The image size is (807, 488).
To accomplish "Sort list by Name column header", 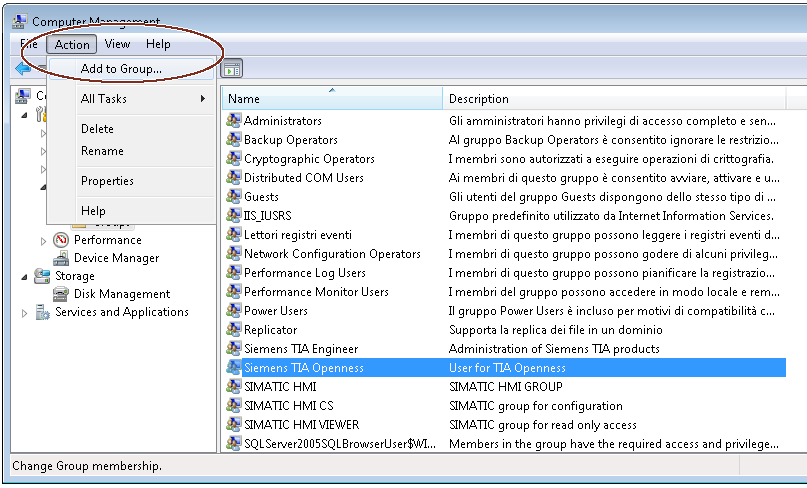I will pos(330,99).
